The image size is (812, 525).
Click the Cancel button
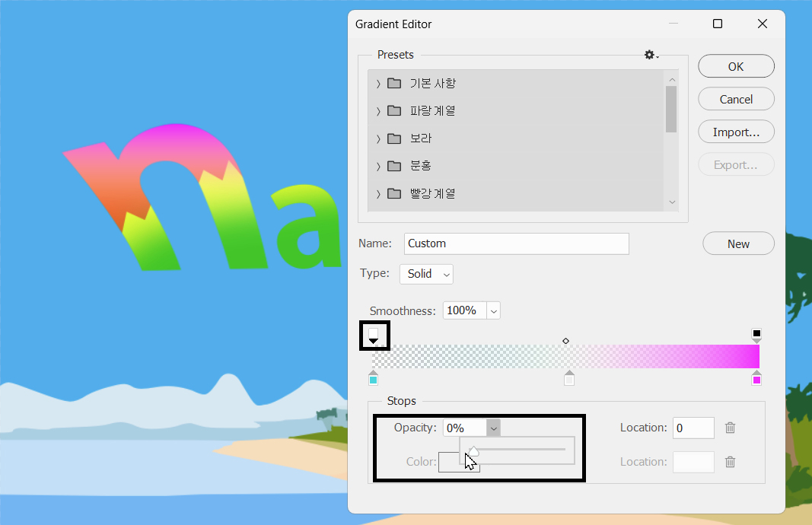tap(736, 99)
